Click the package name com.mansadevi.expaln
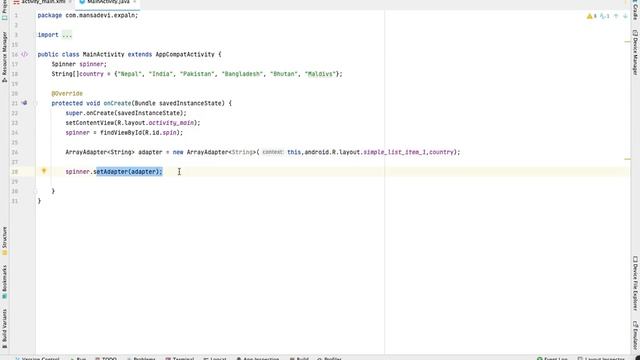Image resolution: width=640 pixels, height=360 pixels. (x=100, y=15)
